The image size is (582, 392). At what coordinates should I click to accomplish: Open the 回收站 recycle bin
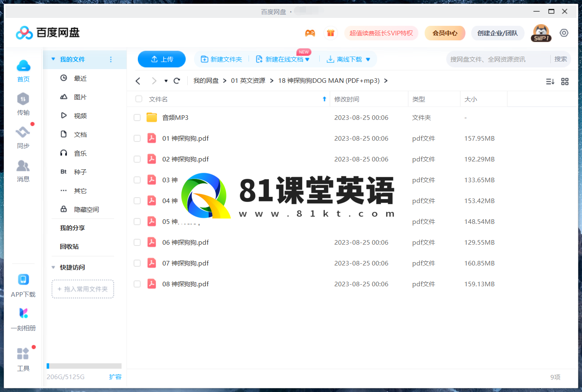click(69, 246)
